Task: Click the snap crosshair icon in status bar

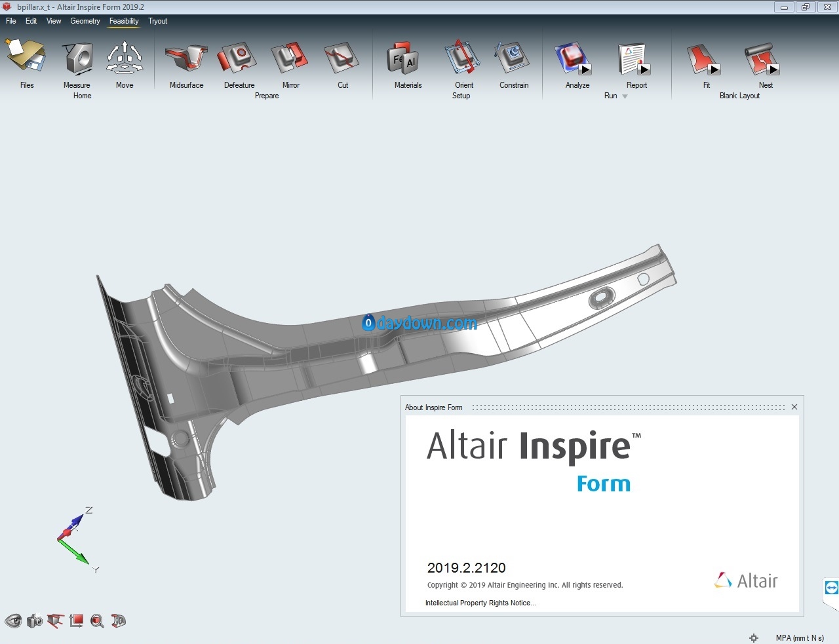Action: click(754, 637)
